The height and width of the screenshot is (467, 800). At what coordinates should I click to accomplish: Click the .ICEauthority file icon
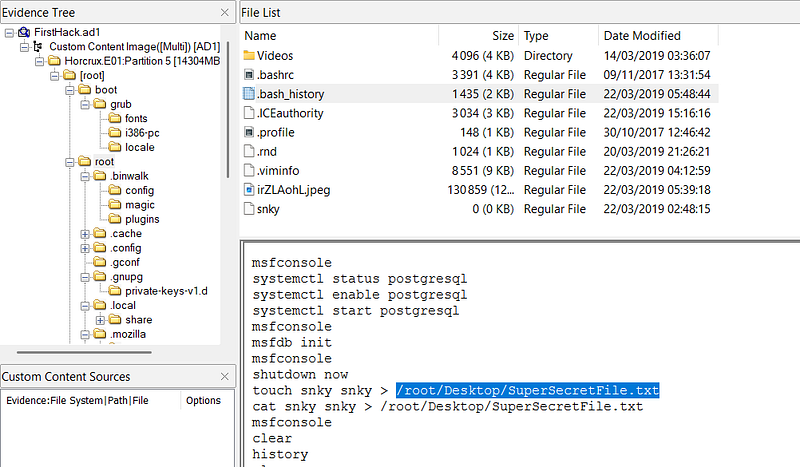pyautogui.click(x=249, y=113)
